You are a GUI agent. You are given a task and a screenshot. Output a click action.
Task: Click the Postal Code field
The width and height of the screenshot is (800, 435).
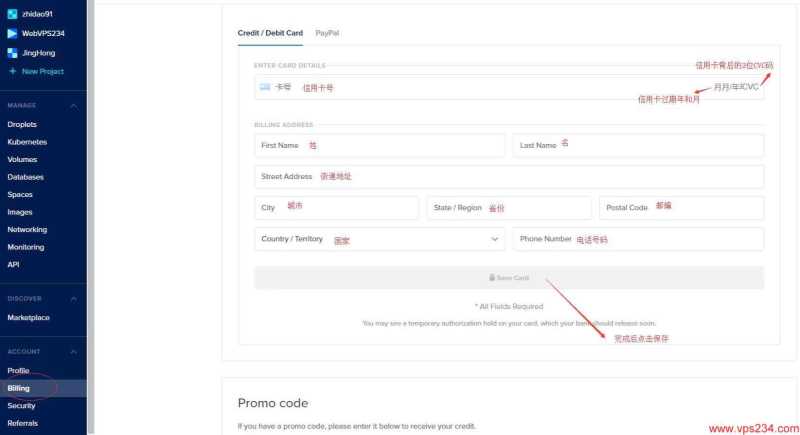(682, 208)
